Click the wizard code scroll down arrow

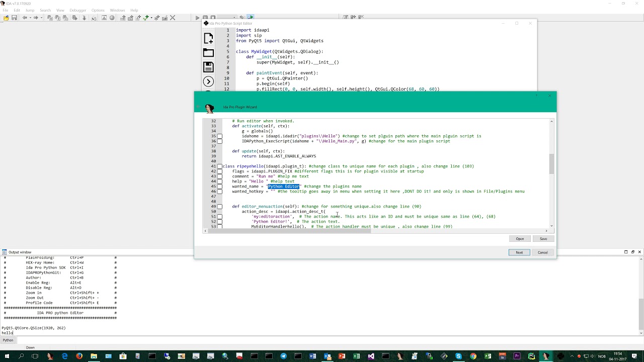coord(551,226)
